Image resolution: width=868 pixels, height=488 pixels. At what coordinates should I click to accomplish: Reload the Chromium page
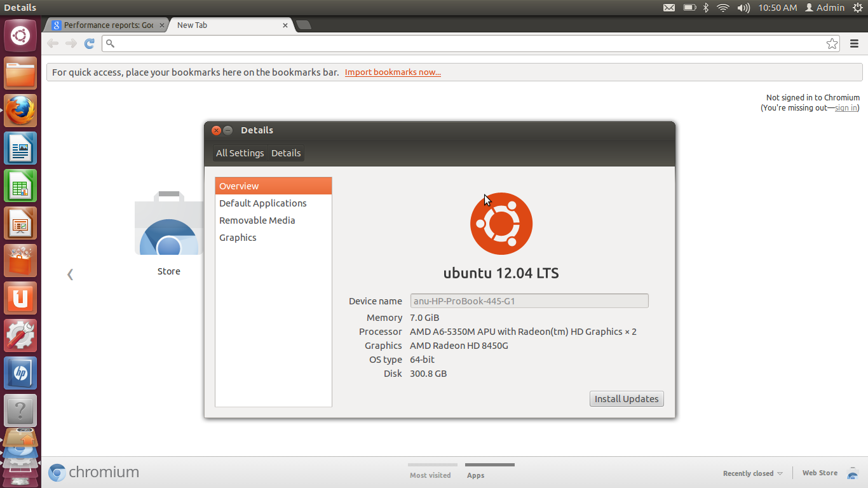90,43
